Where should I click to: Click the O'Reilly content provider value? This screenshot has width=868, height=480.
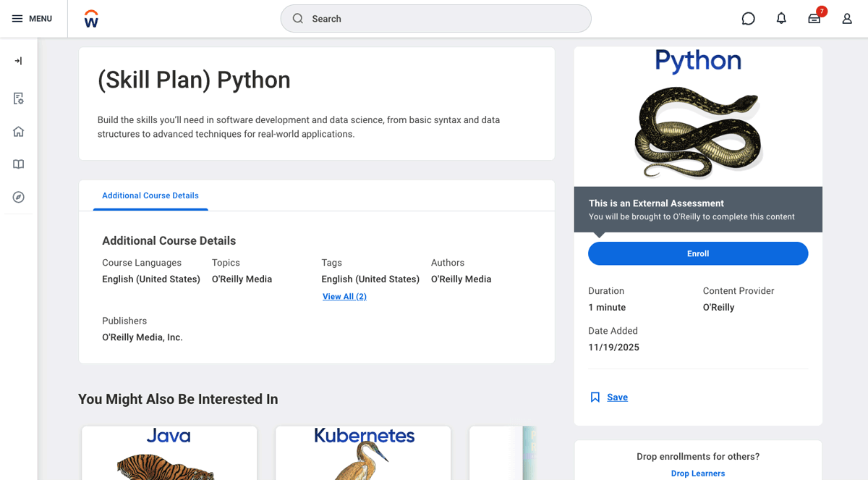pyautogui.click(x=718, y=308)
